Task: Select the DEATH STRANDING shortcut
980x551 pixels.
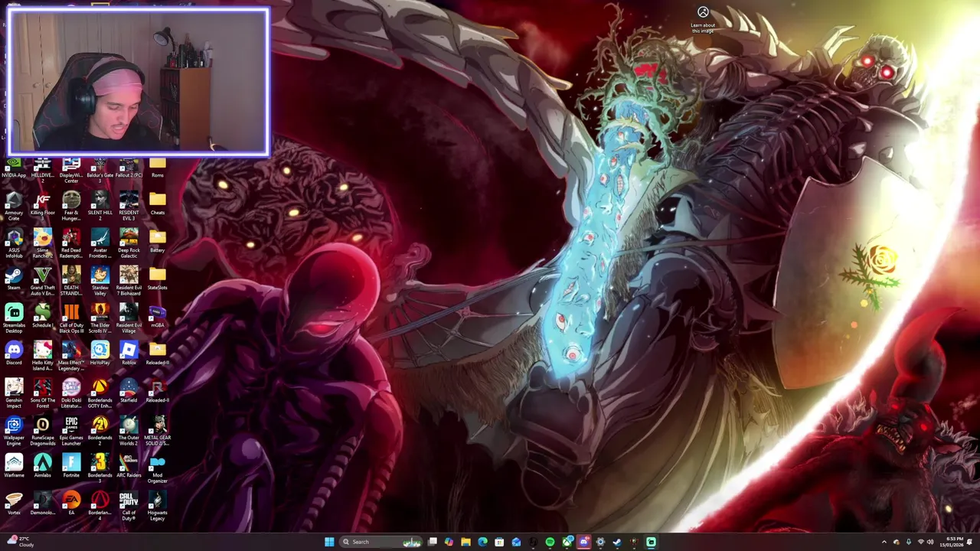Action: [71, 282]
